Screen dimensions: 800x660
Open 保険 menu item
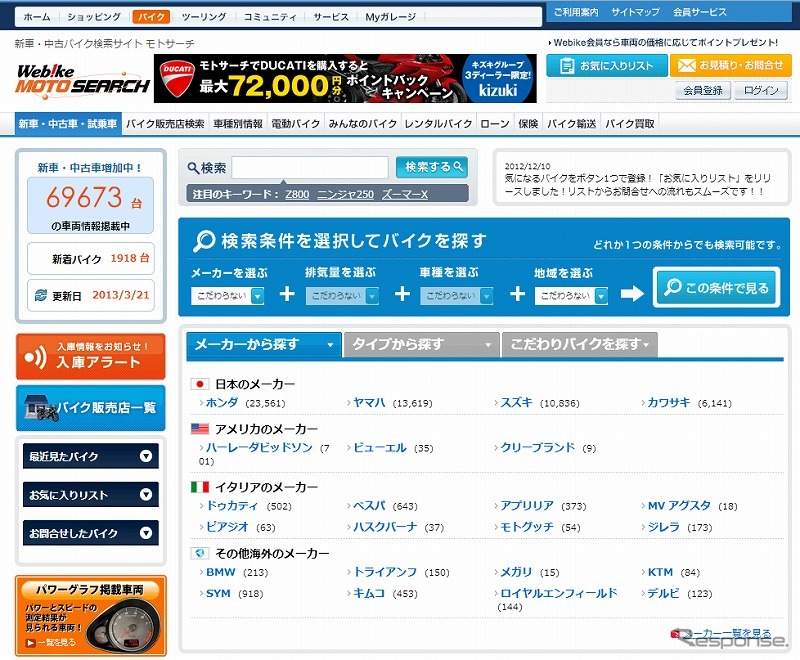pyautogui.click(x=528, y=123)
